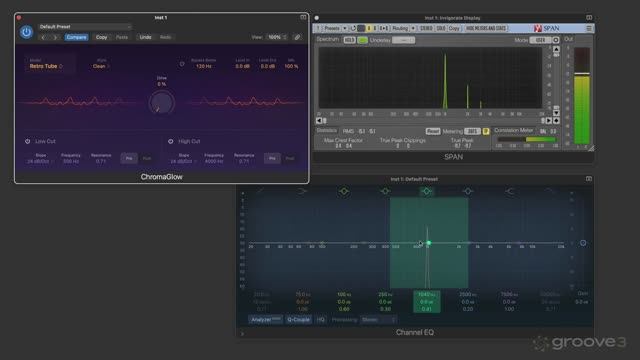Screen dimensions: 640x360
Task: Click Channel EQ high cut band icon
Action: 550,191
